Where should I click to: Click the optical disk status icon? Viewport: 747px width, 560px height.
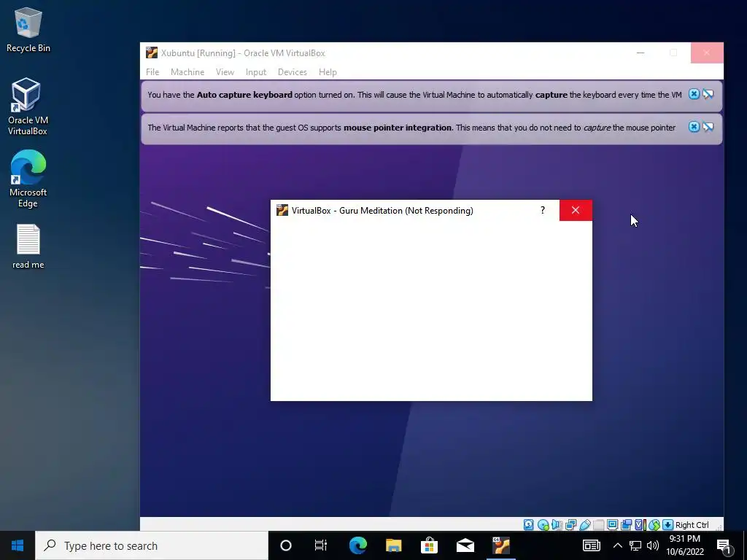point(543,525)
